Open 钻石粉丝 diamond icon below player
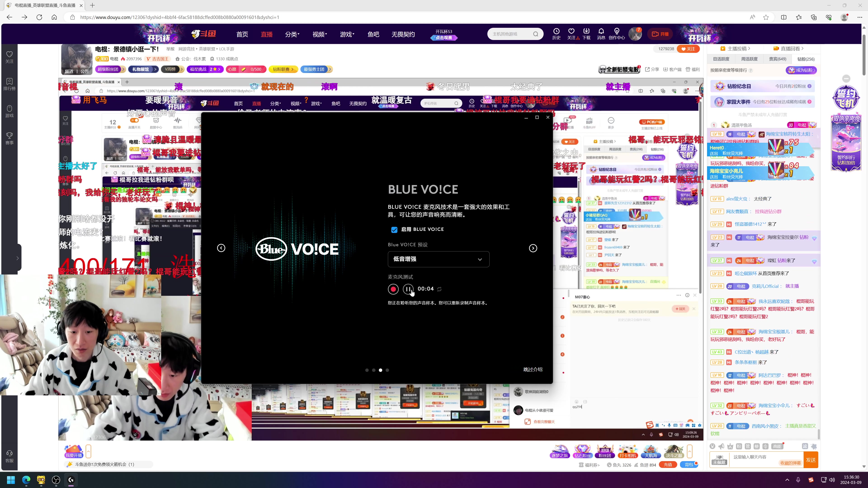Image resolution: width=868 pixels, height=488 pixels. pyautogui.click(x=583, y=451)
